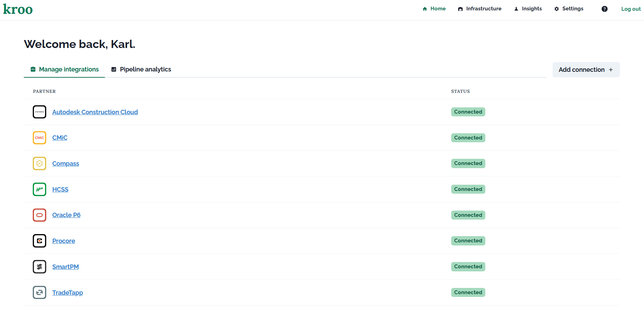644x309 pixels.
Task: Click the TradeTapp logo icon
Action: pyautogui.click(x=39, y=292)
